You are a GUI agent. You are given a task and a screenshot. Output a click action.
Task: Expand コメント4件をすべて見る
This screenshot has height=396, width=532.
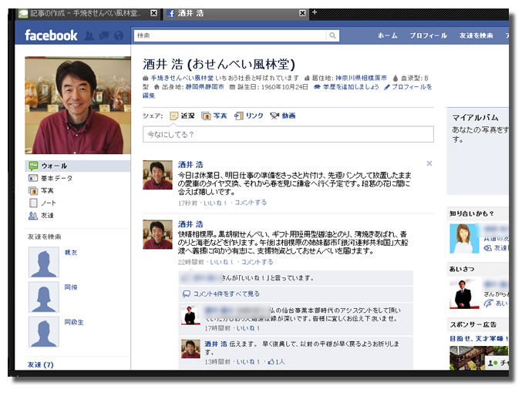point(227,294)
